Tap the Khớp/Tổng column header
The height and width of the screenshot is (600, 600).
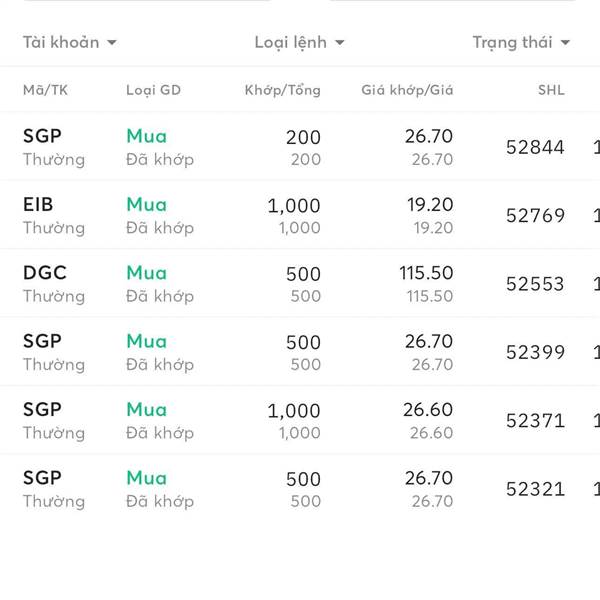tap(282, 90)
